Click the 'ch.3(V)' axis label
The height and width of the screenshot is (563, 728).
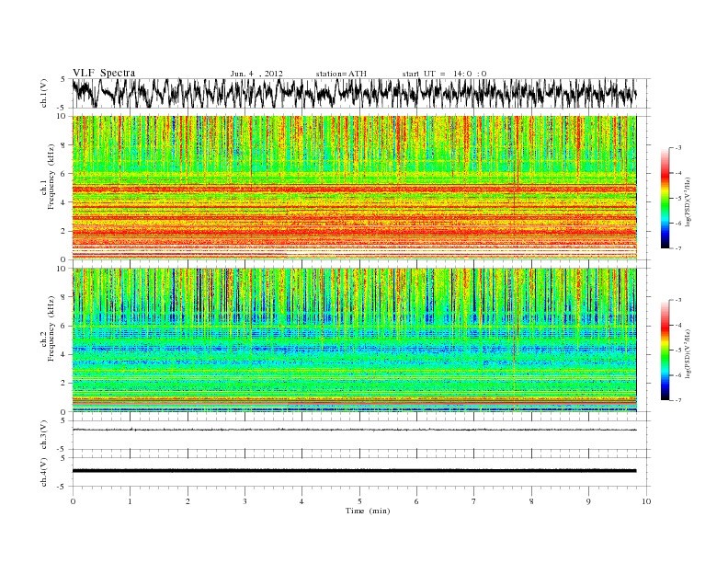44,435
